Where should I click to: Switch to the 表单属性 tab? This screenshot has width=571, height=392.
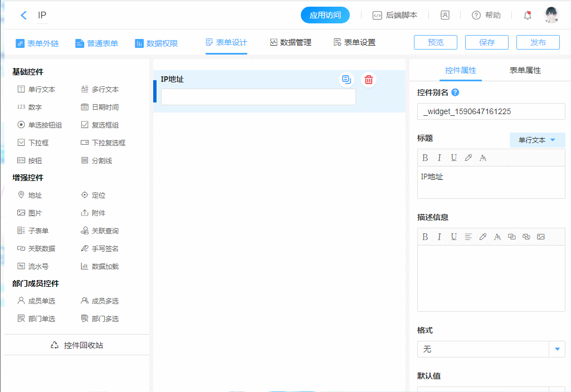click(525, 71)
